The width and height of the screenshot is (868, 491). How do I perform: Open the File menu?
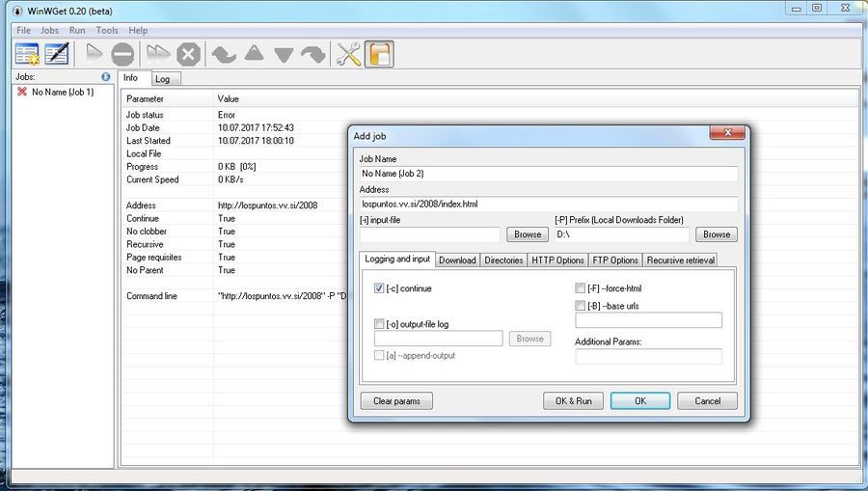coord(24,31)
